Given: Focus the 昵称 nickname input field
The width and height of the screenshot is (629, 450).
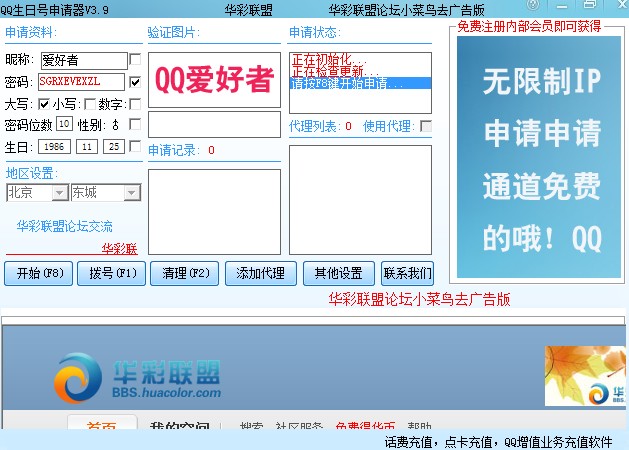Looking at the screenshot, I should point(84,61).
